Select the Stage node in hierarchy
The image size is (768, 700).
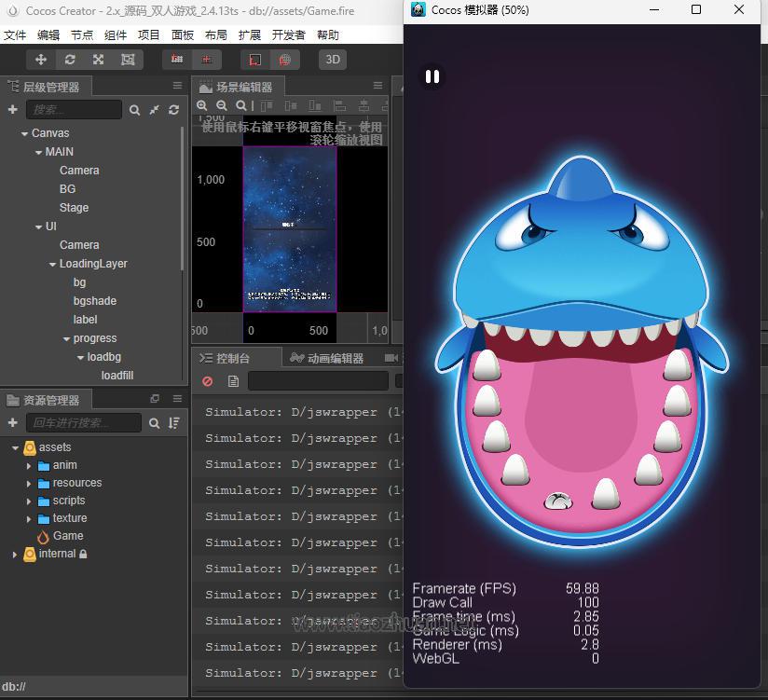[74, 208]
